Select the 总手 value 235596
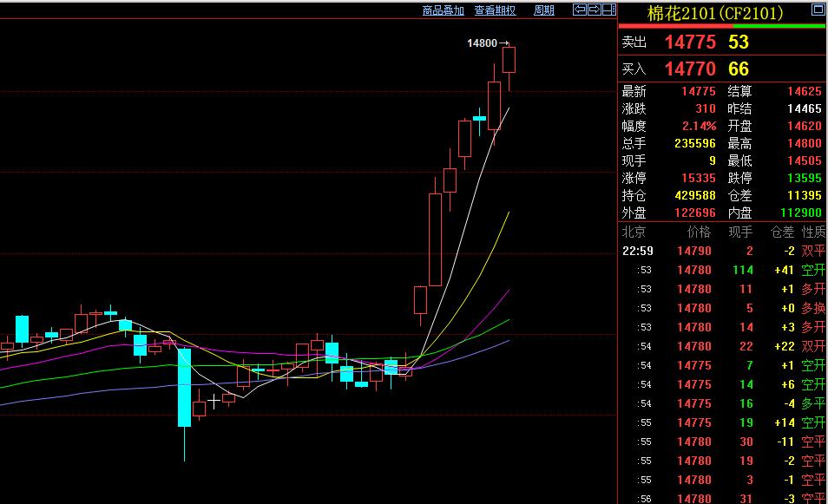Viewport: 828px width, 504px height. 695,143
